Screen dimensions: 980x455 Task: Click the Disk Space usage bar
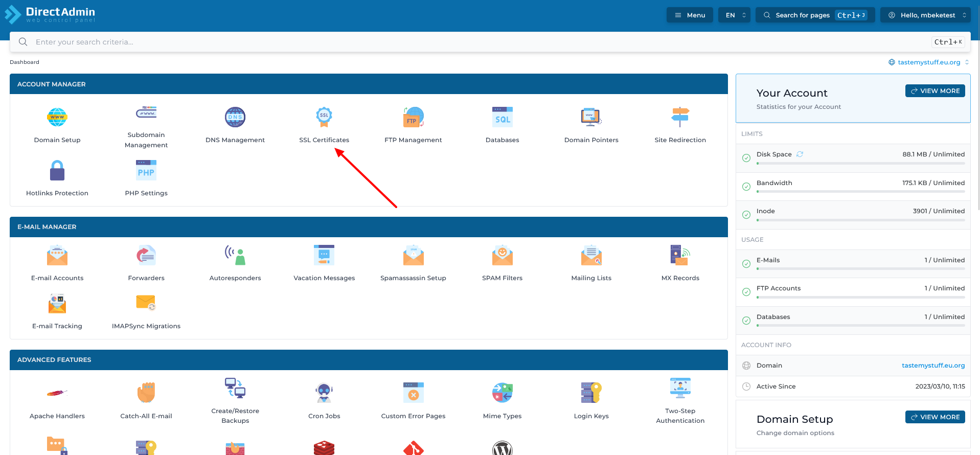(861, 164)
